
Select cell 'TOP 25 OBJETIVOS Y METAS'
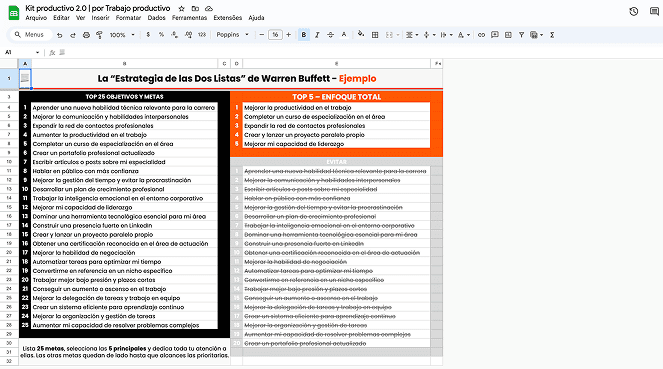pyautogui.click(x=124, y=97)
